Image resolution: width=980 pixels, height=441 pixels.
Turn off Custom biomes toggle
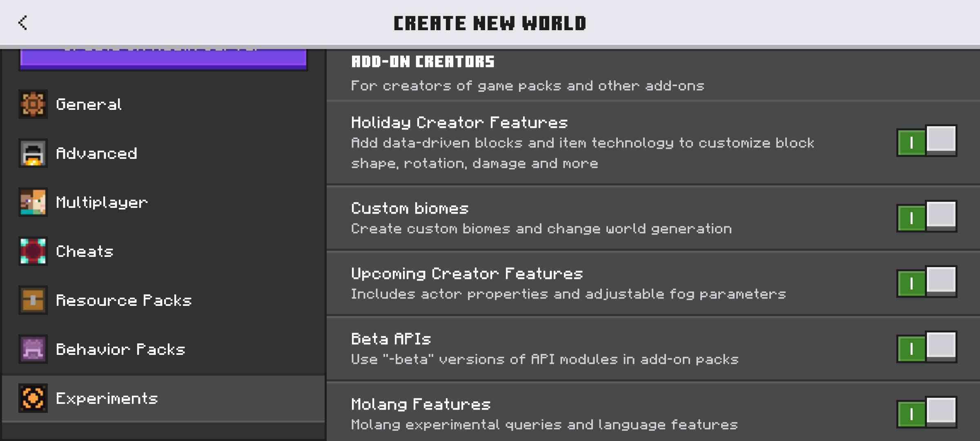coord(927,216)
